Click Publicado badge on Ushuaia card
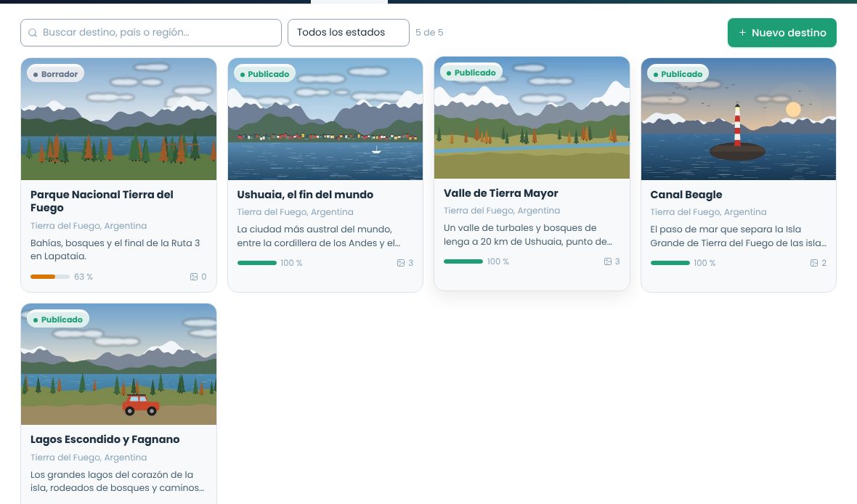This screenshot has width=857, height=504. [x=264, y=74]
